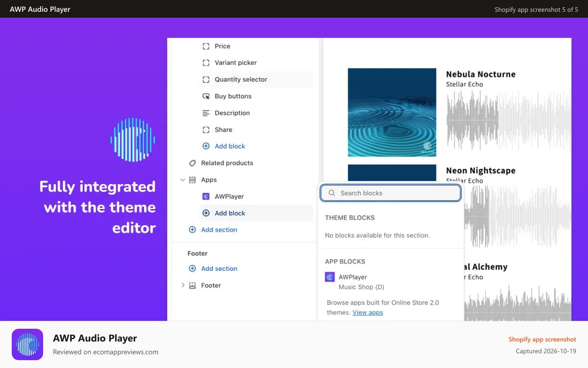Viewport: 588px width, 368px height.
Task: Click the Price block icon
Action: pyautogui.click(x=206, y=46)
